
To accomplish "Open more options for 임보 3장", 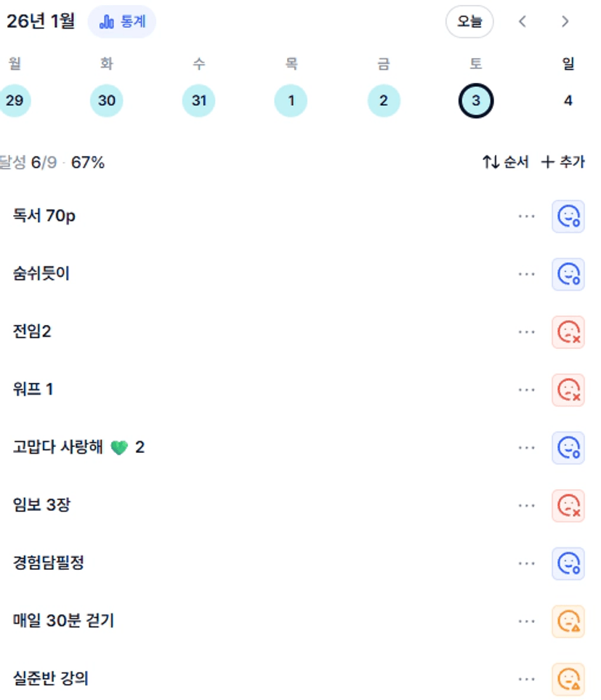I will pos(527,506).
